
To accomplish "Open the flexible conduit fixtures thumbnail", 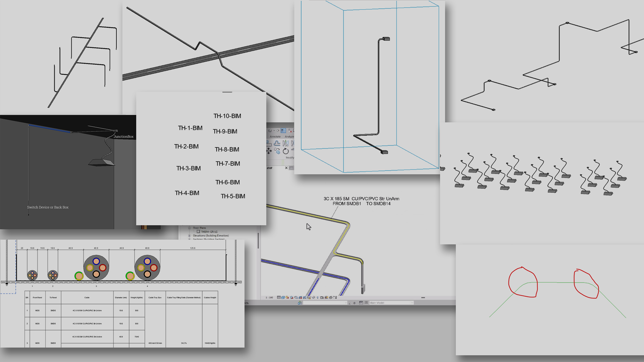I will pos(542,183).
